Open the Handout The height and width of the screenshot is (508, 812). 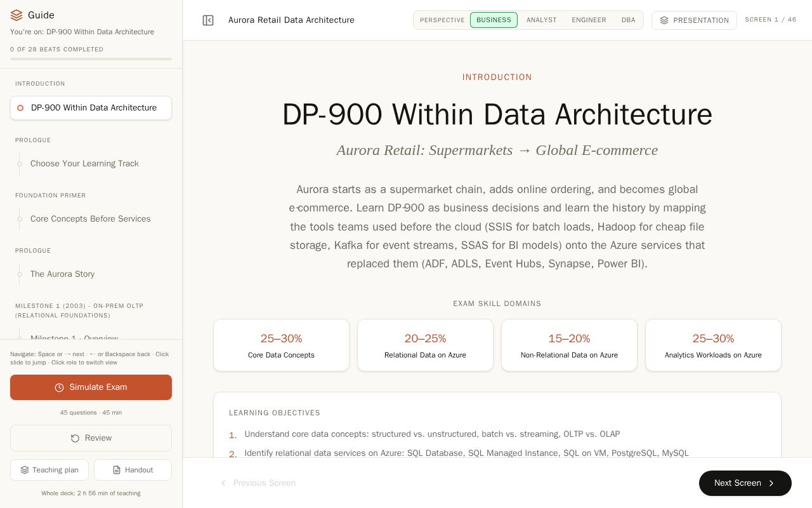(x=133, y=470)
